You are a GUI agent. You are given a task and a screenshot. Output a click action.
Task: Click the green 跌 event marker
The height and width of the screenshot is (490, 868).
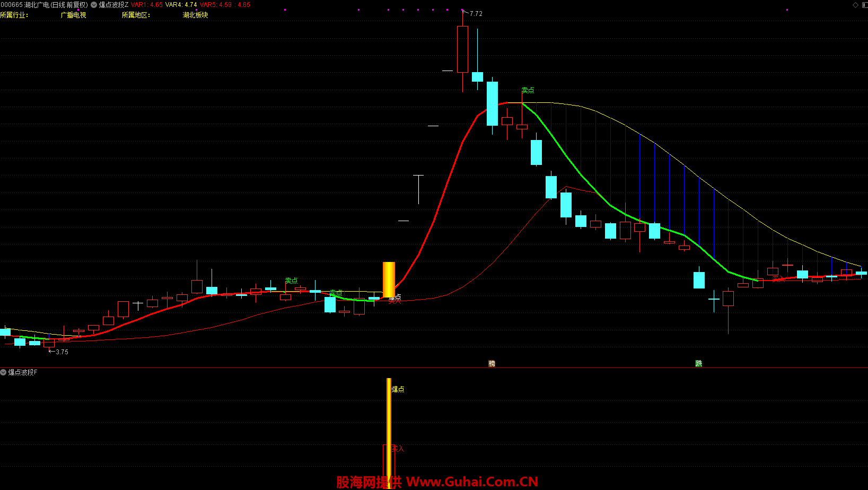(698, 363)
